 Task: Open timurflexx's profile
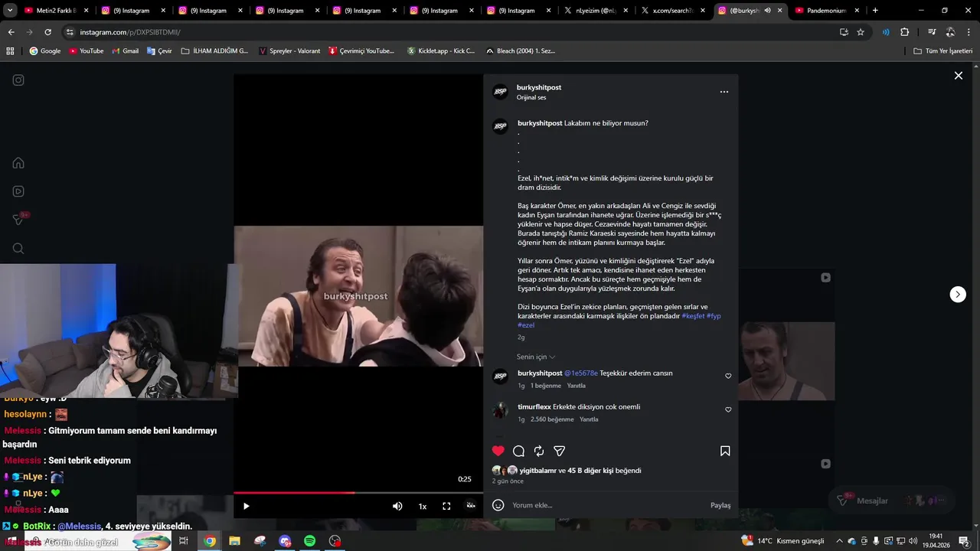coord(534,407)
